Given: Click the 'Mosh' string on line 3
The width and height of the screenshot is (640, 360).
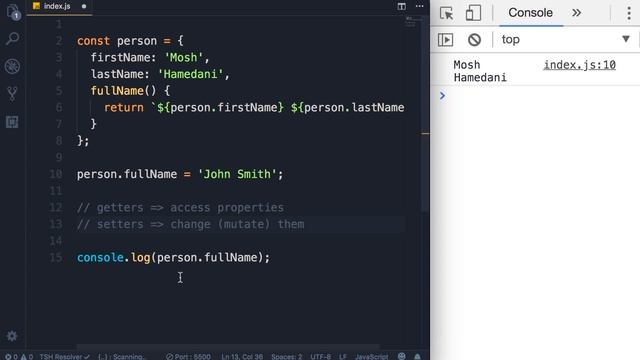Looking at the screenshot, I should click(183, 58).
